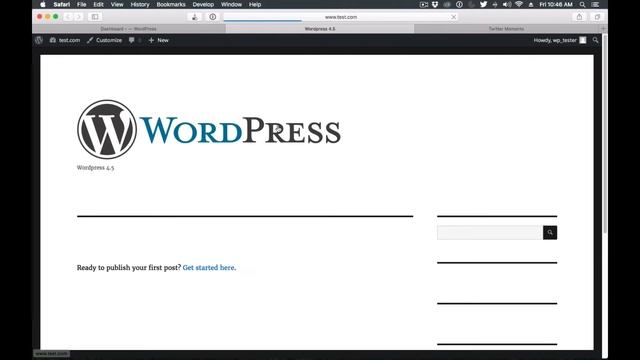Viewport: 640px width, 360px height.
Task: Open the Bookmarks menu
Action: point(171,4)
